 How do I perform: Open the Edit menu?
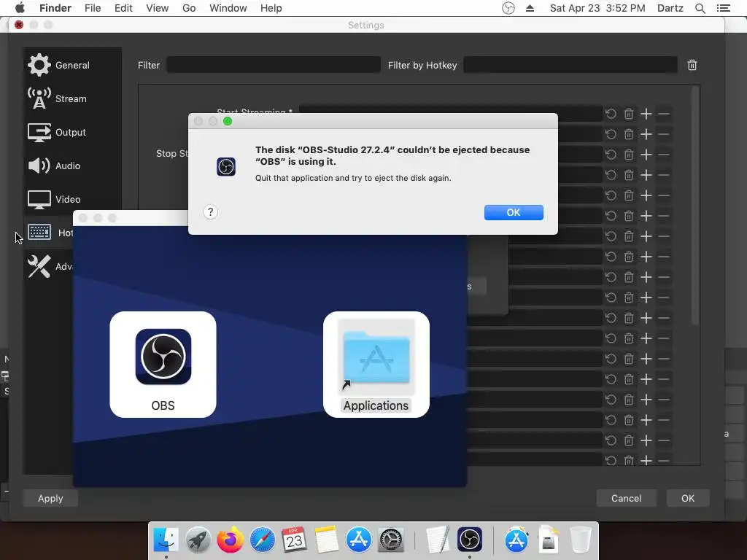pos(123,8)
